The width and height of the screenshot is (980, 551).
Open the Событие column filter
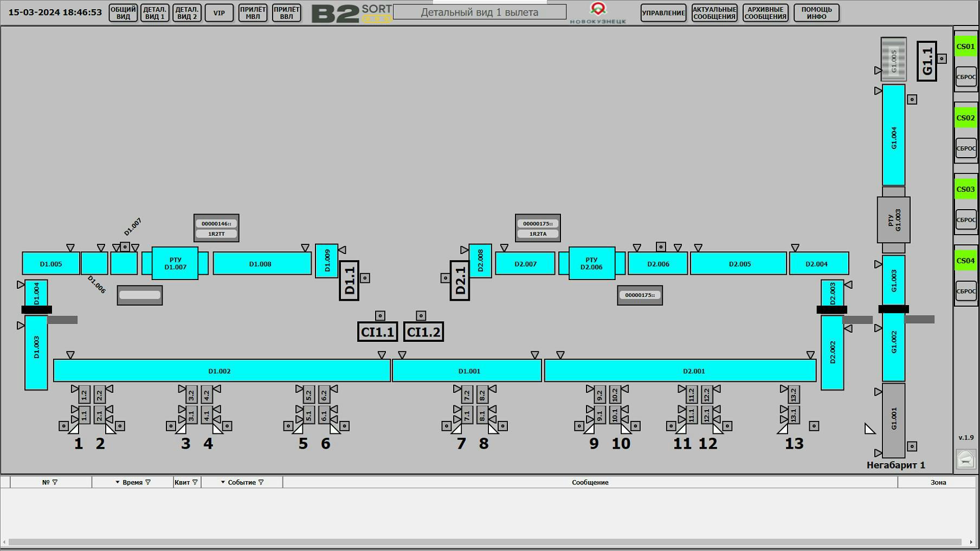261,482
